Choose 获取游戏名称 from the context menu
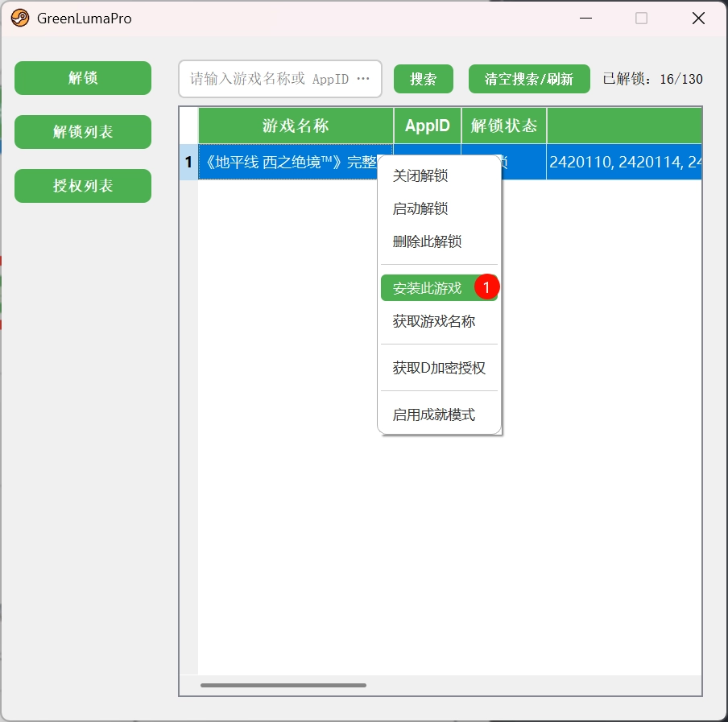The width and height of the screenshot is (728, 722). click(x=439, y=321)
